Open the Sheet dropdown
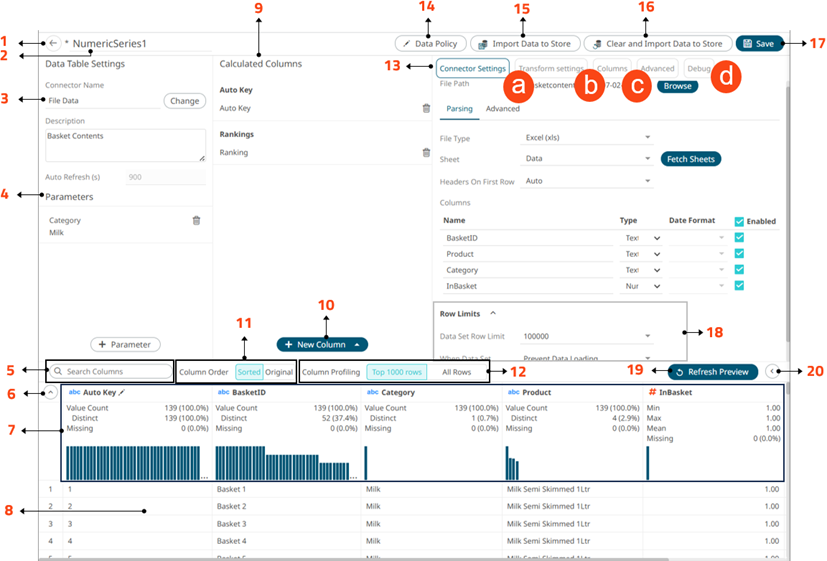The width and height of the screenshot is (827, 561). coord(587,159)
